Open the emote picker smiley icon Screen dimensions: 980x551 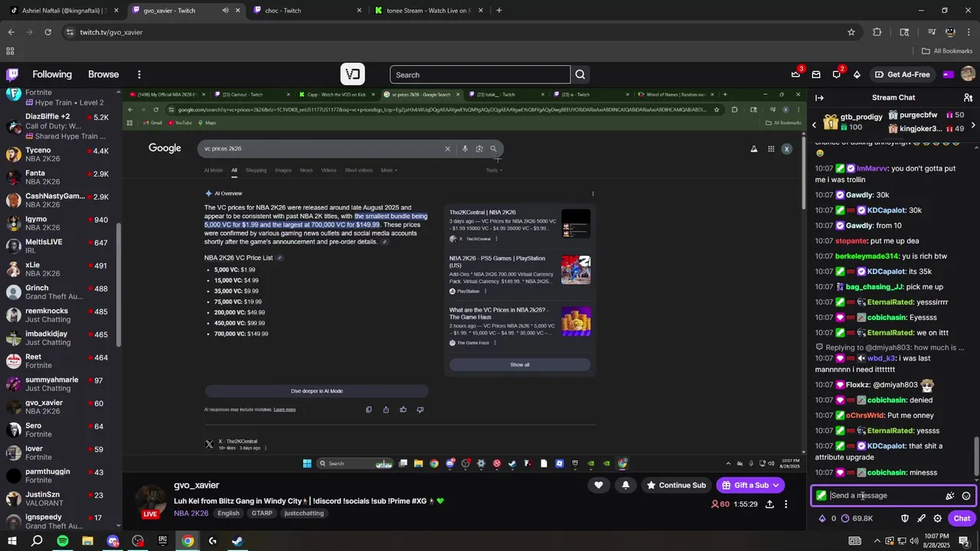pyautogui.click(x=966, y=496)
